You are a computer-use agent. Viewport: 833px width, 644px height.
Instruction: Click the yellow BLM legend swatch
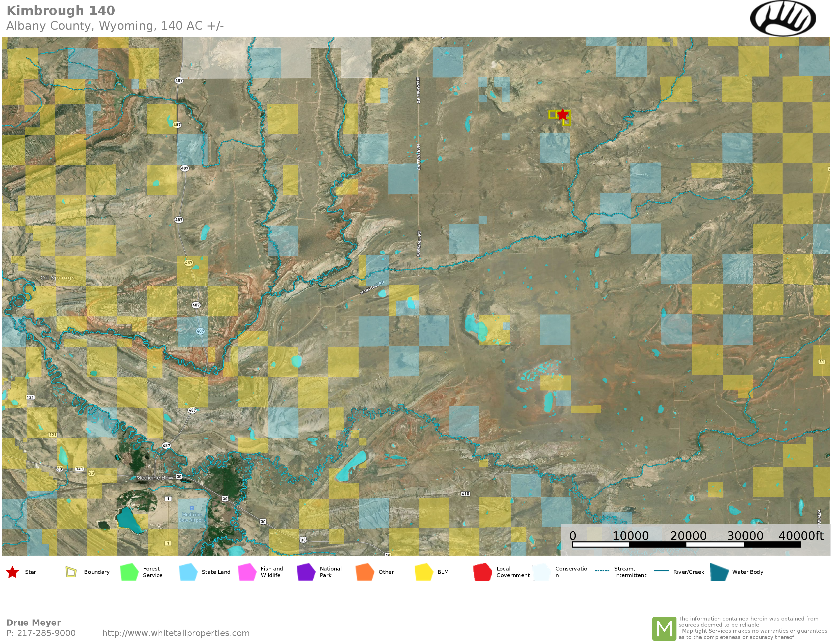(424, 572)
